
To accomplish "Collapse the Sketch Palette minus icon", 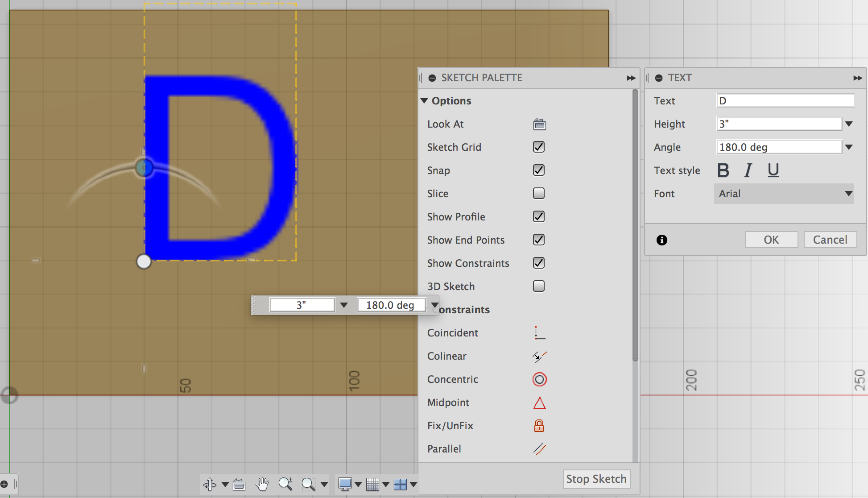I will (432, 78).
